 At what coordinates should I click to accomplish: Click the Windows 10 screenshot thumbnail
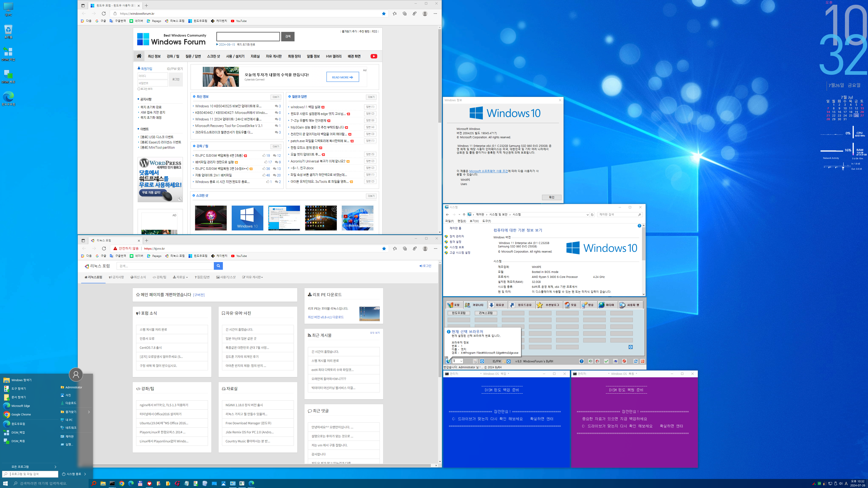click(x=247, y=218)
